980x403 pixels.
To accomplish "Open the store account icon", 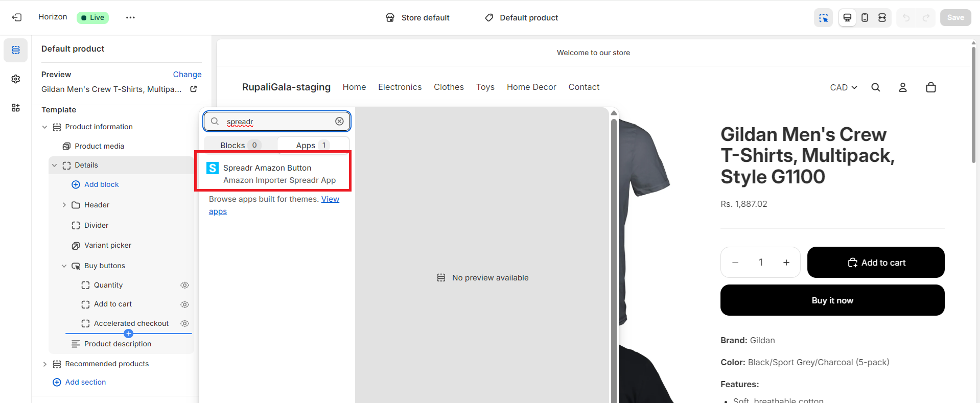I will click(x=903, y=87).
